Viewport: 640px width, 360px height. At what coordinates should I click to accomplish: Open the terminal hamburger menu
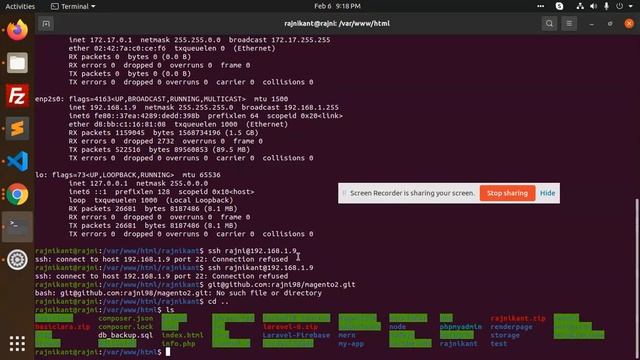pos(569,24)
